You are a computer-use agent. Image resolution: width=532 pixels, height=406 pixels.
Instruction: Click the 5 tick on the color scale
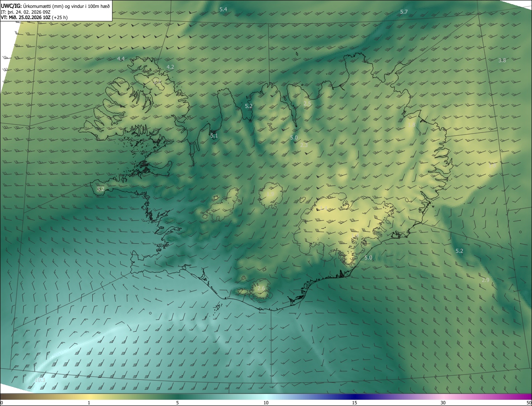(x=177, y=403)
